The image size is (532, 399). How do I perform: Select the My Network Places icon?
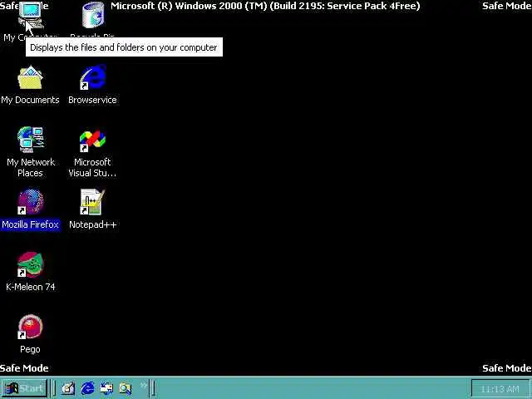click(31, 140)
